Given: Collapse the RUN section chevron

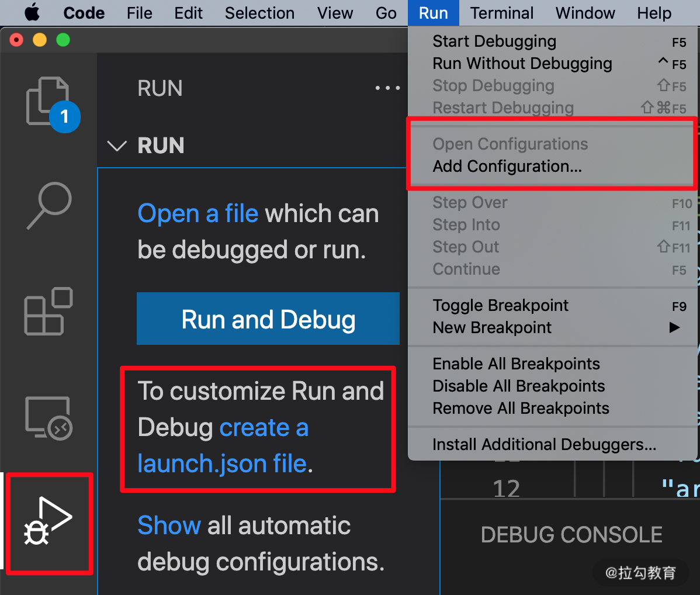Looking at the screenshot, I should tap(117, 146).
